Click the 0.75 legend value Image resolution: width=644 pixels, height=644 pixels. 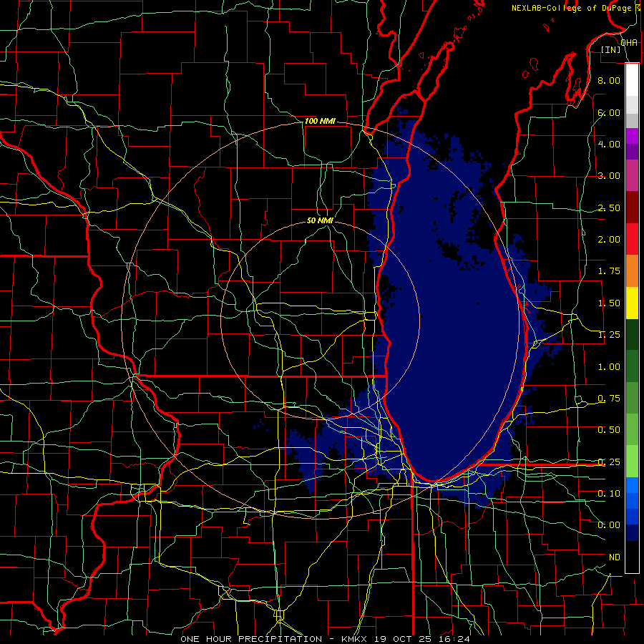point(609,399)
